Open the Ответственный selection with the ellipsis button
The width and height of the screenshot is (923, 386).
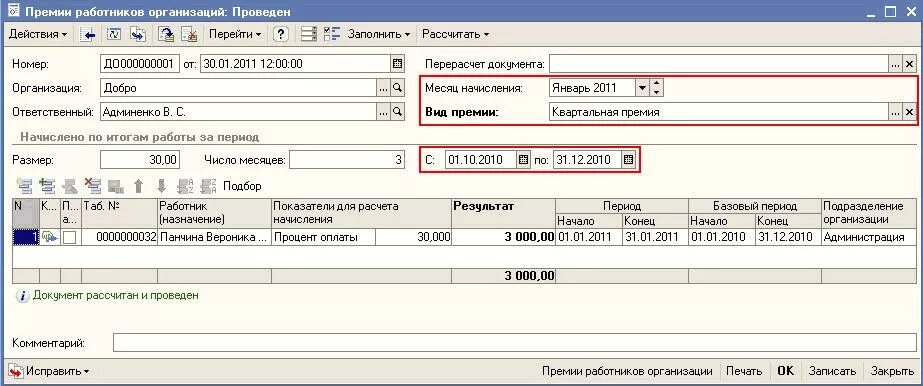click(383, 111)
